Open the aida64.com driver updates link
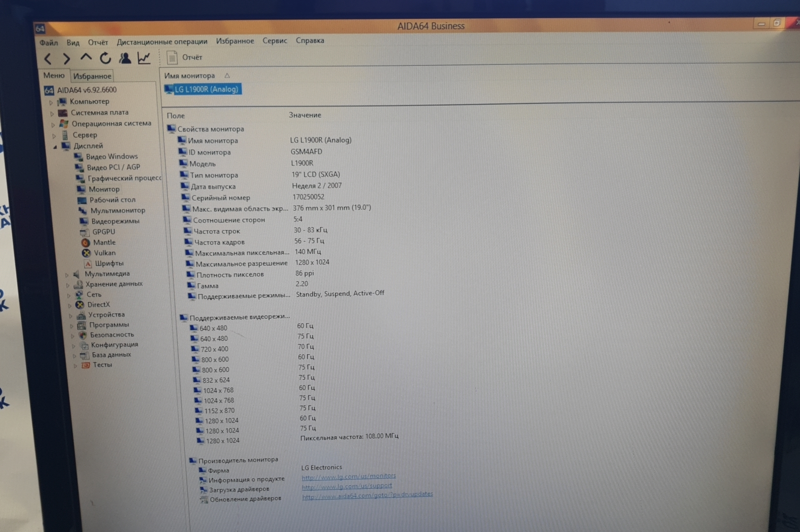 pyautogui.click(x=367, y=495)
